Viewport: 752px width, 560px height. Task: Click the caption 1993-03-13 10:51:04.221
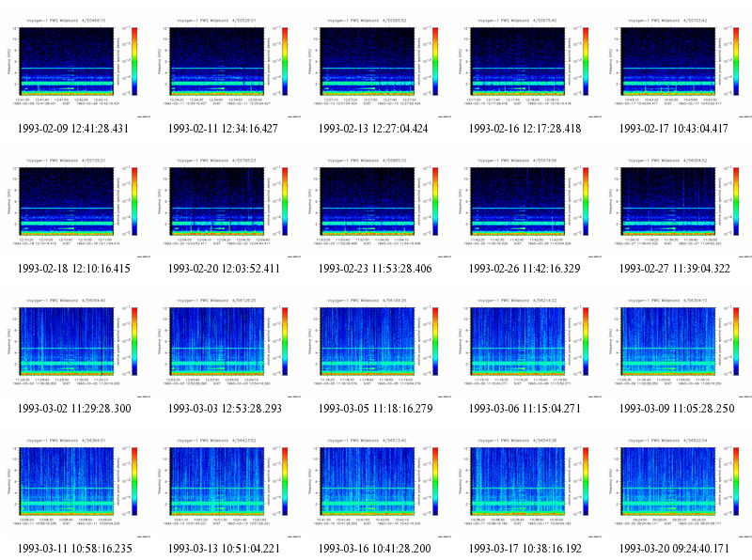pos(224,549)
